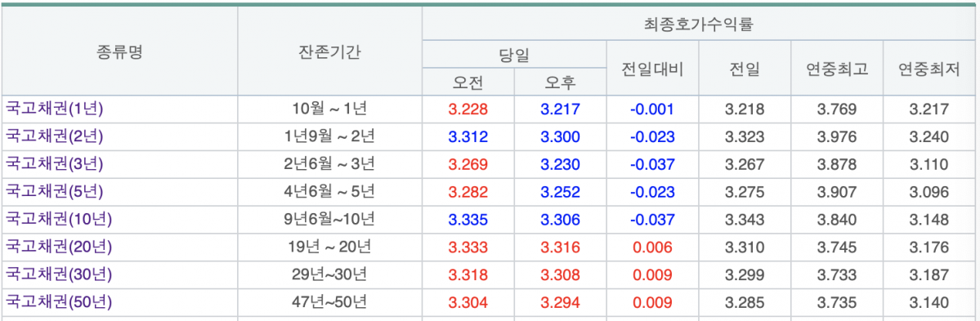Select the 1년9월 ~ 2년 maturity cell

pyautogui.click(x=329, y=136)
